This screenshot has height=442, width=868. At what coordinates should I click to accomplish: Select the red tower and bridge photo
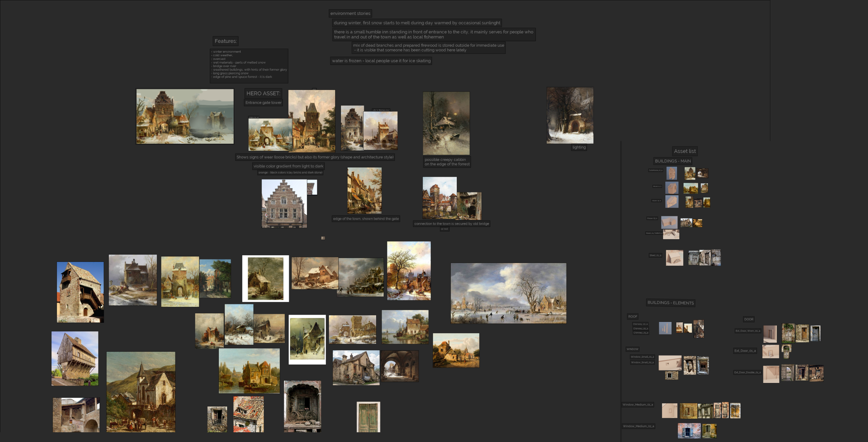440,198
